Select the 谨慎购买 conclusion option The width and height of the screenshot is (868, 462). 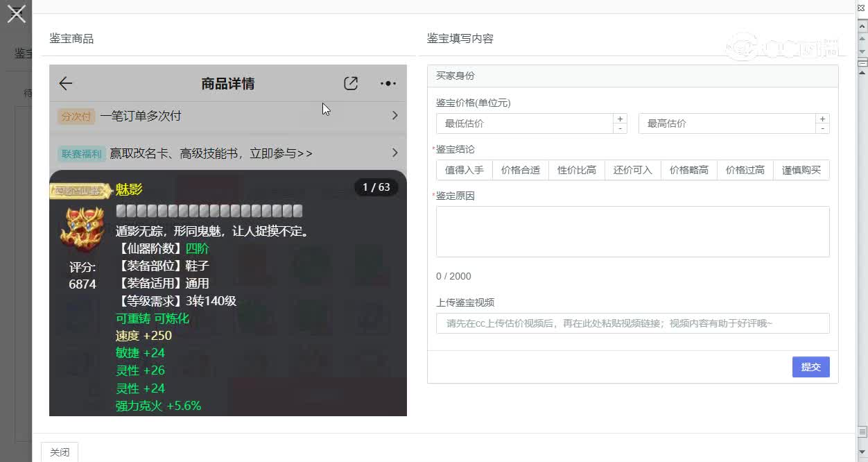(x=801, y=170)
